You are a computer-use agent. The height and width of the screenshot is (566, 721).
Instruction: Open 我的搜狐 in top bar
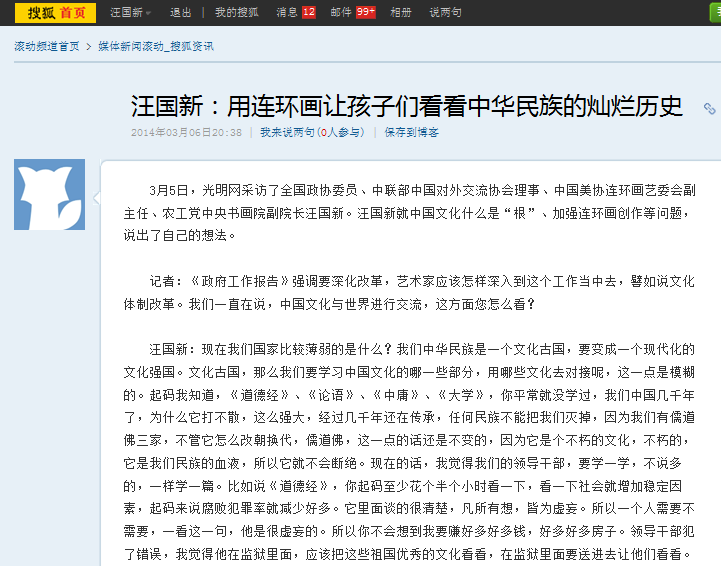pyautogui.click(x=237, y=12)
